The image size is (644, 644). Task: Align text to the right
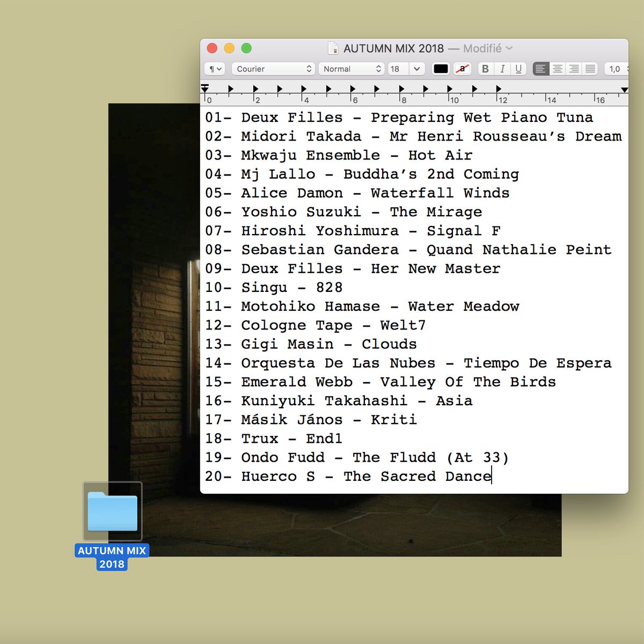pyautogui.click(x=574, y=69)
